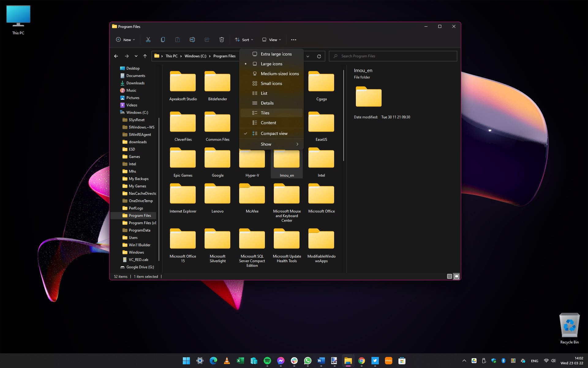This screenshot has height=368, width=588.
Task: Launch VLC media player from the taskbar
Action: point(227,361)
